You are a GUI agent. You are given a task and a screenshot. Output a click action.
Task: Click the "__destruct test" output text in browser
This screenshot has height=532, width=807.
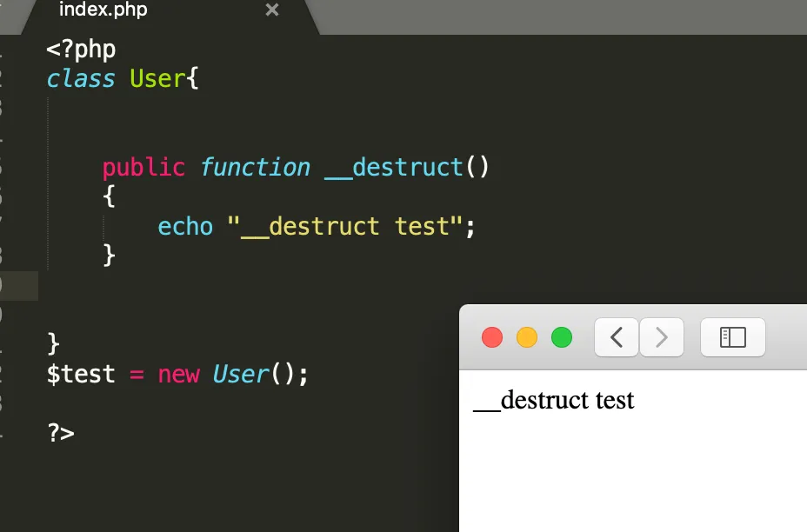coord(554,400)
